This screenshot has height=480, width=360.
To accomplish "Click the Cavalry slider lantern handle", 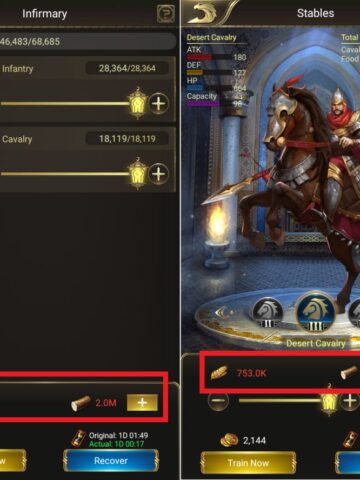I will [137, 174].
